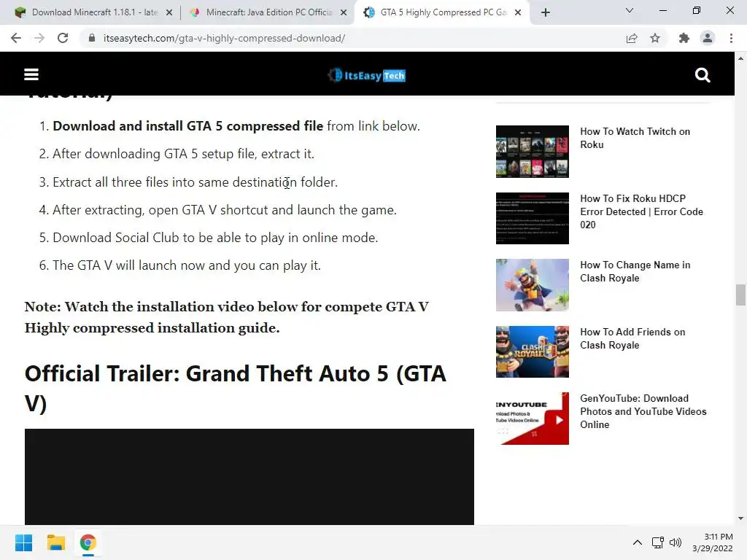The height and width of the screenshot is (560, 747).
Task: Click the padlock site info icon
Action: [x=92, y=38]
